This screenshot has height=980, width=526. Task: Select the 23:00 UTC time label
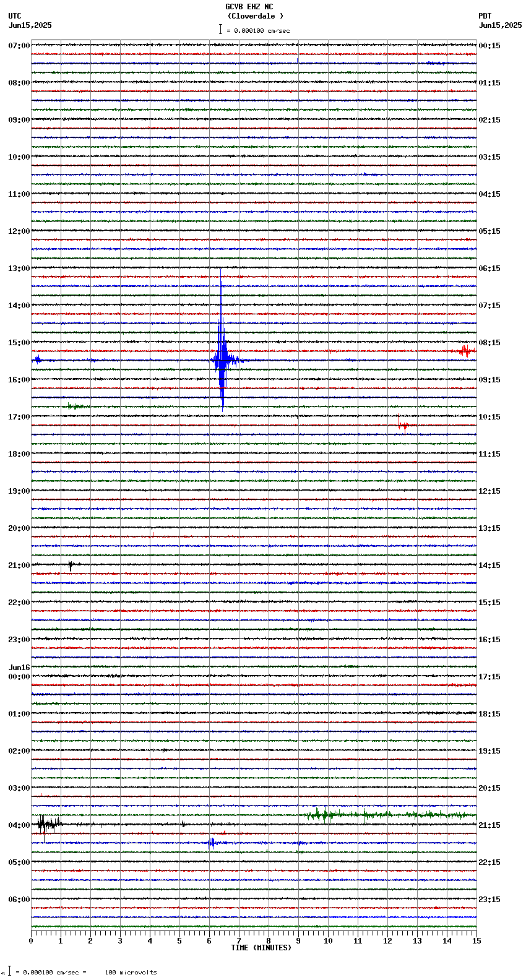pos(19,640)
